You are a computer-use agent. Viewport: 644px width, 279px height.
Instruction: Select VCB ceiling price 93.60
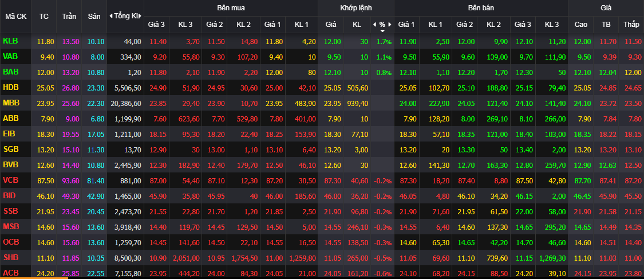(x=69, y=180)
